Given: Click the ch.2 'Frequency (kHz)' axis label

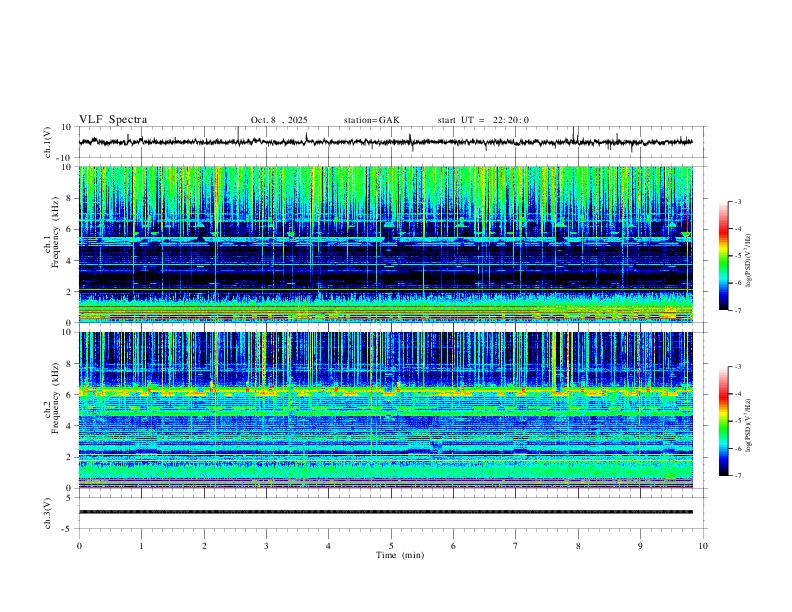Looking at the screenshot, I should coord(56,398).
